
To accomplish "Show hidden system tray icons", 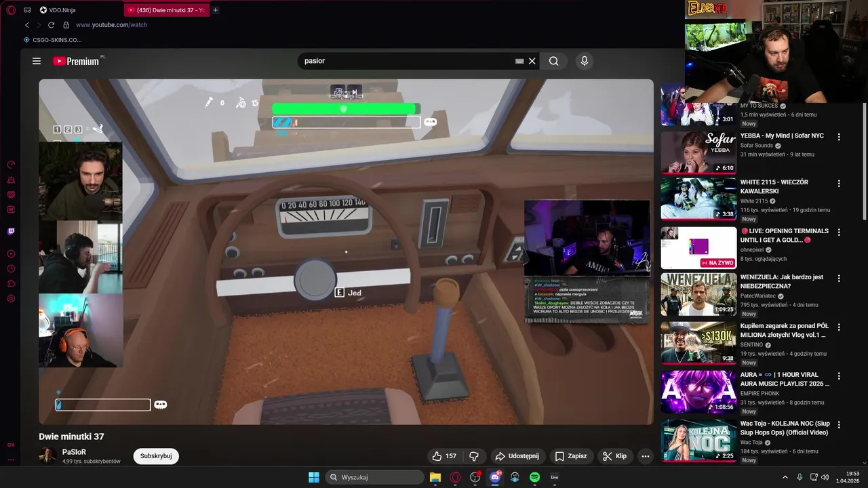I will point(785,477).
